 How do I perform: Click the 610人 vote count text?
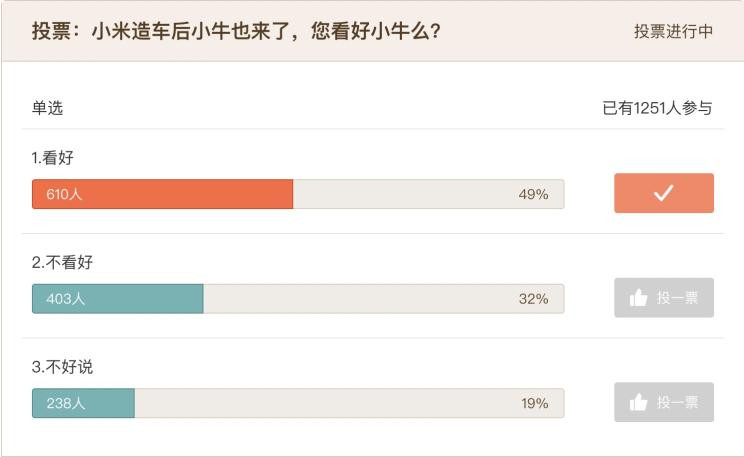(x=64, y=194)
